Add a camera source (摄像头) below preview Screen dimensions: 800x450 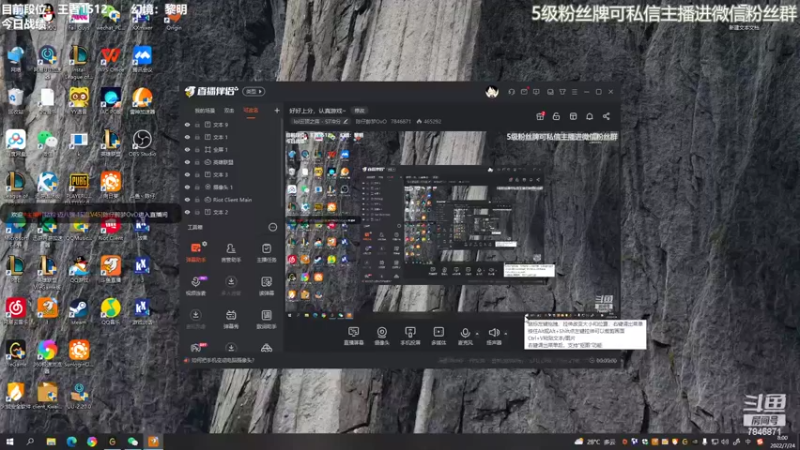point(382,336)
